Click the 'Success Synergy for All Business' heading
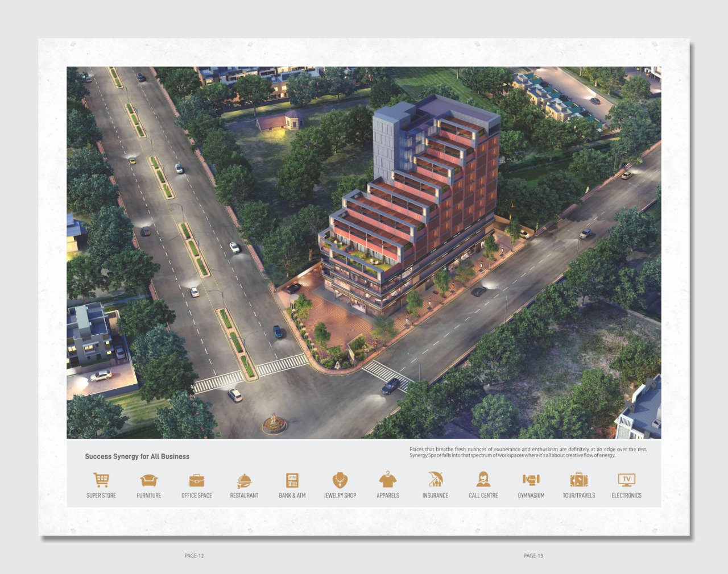Image resolution: width=728 pixels, height=574 pixels. click(x=137, y=456)
